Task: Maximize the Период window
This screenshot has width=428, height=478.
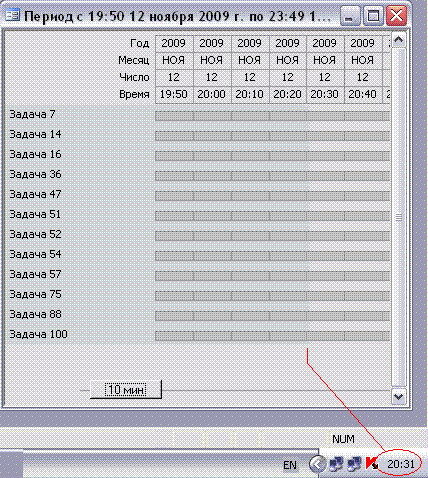Action: [x=373, y=16]
